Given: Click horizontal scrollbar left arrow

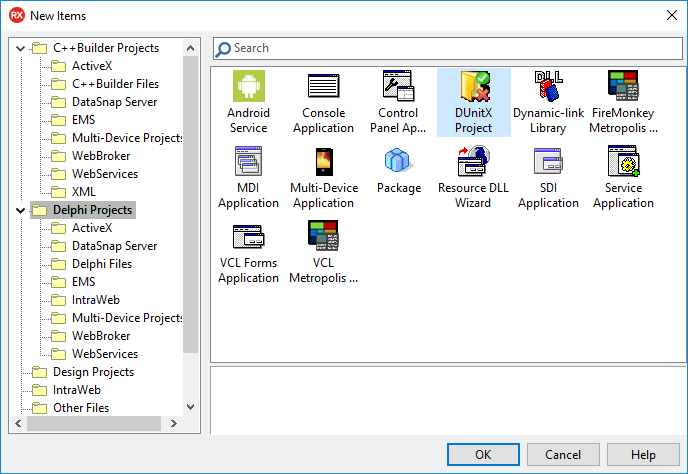Looking at the screenshot, I should pos(18,424).
